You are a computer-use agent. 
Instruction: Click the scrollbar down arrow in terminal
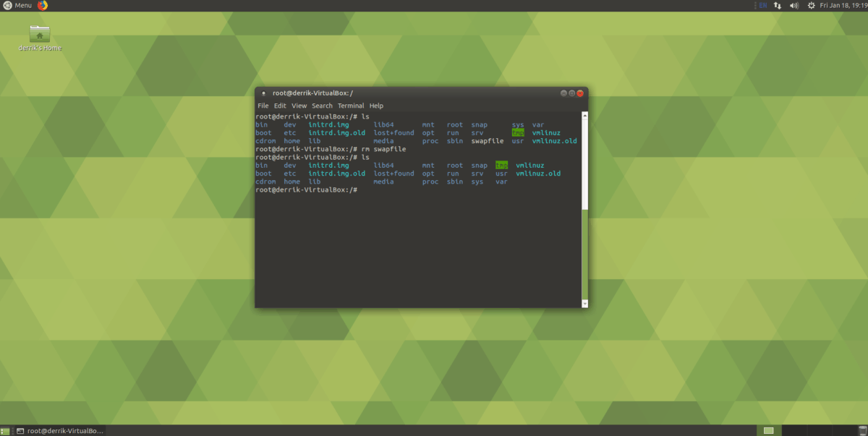[584, 304]
